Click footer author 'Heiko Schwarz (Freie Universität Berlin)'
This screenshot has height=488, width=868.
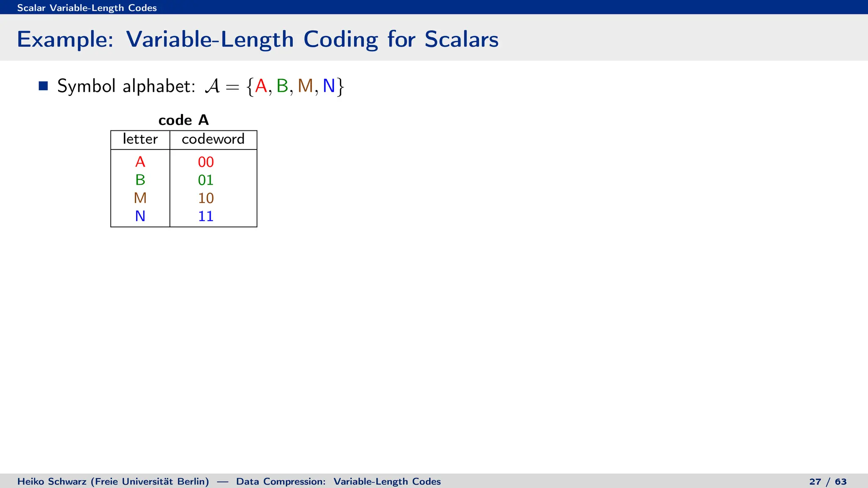point(113,482)
